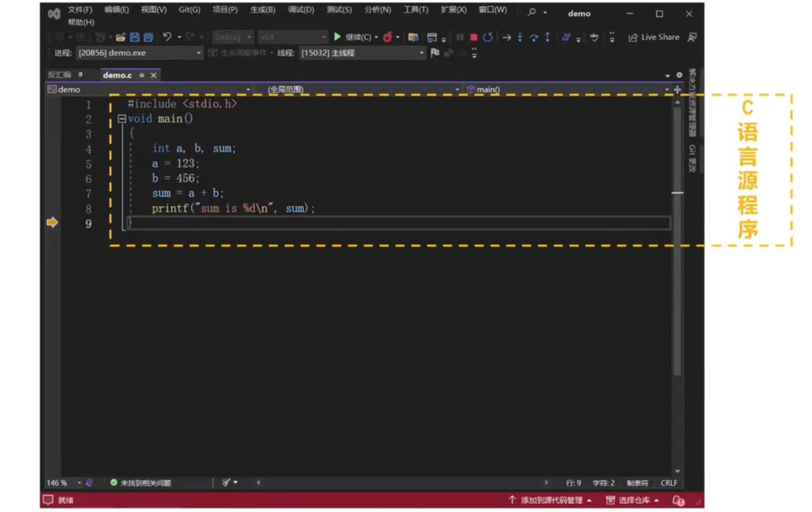812x512 pixels.
Task: Click the 选择仓库 select repository item
Action: [633, 500]
